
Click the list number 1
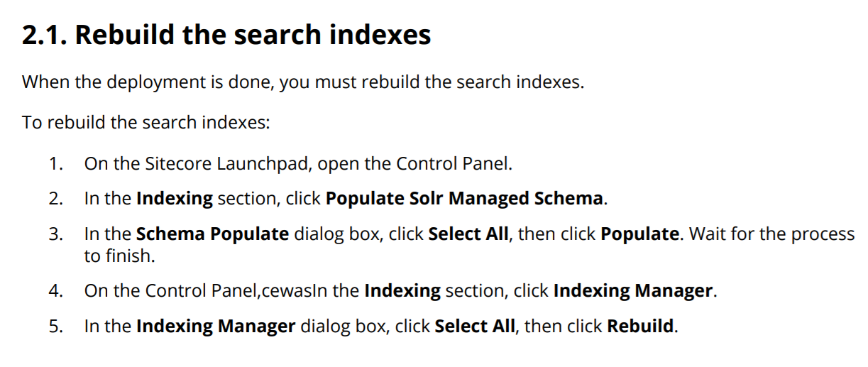55,164
